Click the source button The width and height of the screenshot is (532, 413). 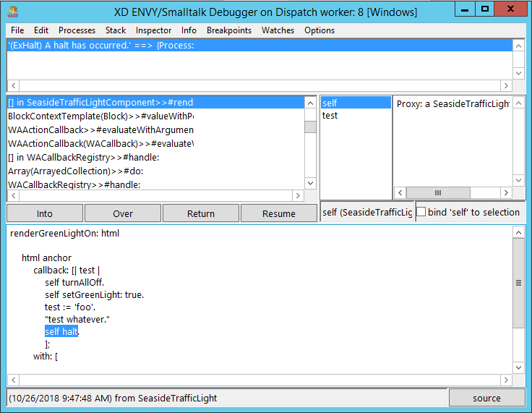point(486,398)
